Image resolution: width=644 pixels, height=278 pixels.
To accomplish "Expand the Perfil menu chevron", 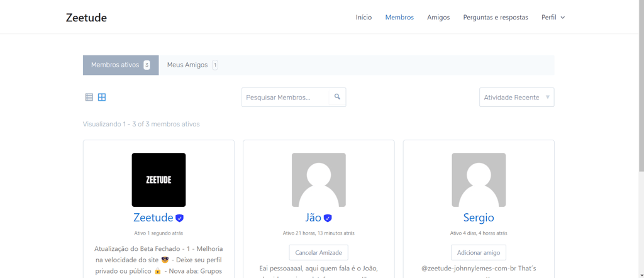I will 563,18.
